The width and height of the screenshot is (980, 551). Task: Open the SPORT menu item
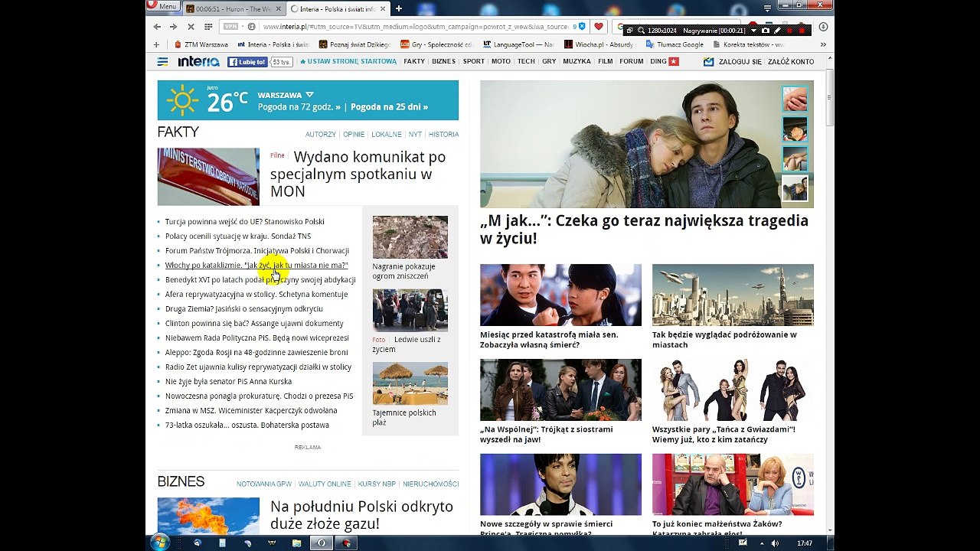(x=474, y=61)
